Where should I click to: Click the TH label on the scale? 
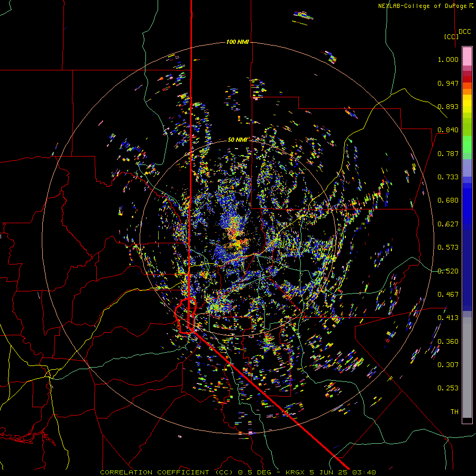pos(454,412)
